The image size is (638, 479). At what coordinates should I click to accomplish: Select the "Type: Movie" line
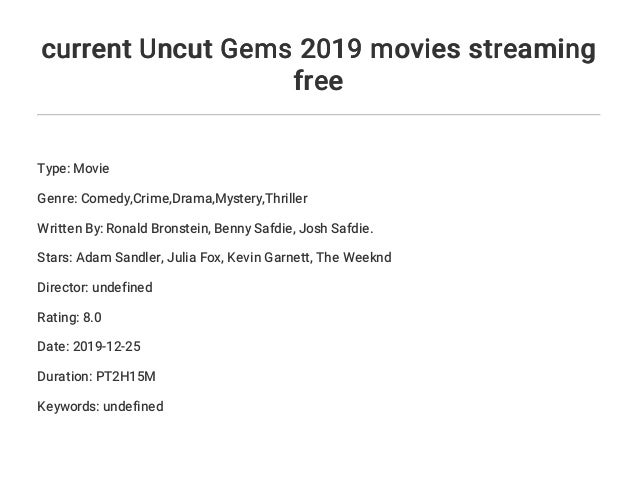point(73,168)
